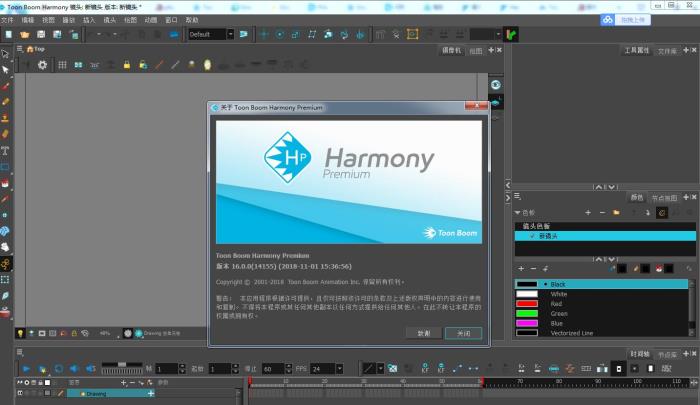Select the Transform tool icon in the top toolbar
The width and height of the screenshot is (700, 405).
tap(264, 34)
